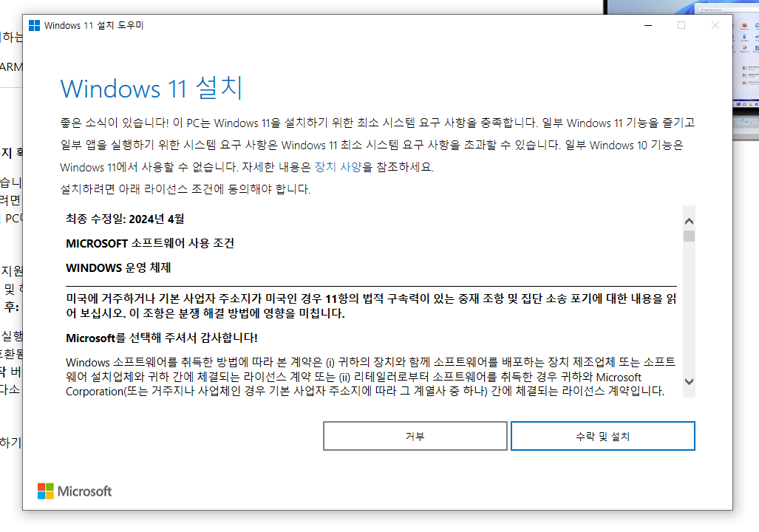Screen dimensions: 759x532
Task: Click the Microsoft를 선택해 주셔서 감사합니다! line
Action: [x=162, y=338]
